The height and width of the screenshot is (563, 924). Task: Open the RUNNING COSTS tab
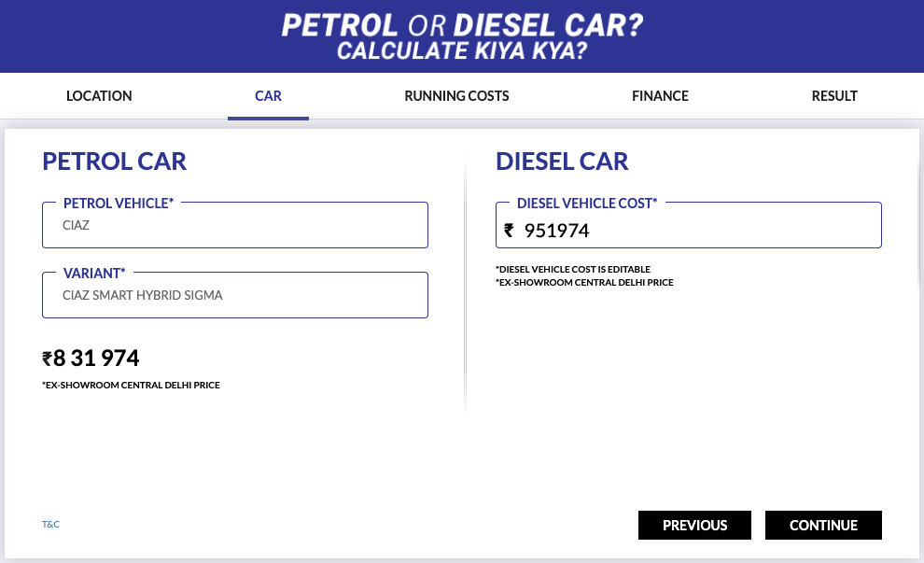456,96
